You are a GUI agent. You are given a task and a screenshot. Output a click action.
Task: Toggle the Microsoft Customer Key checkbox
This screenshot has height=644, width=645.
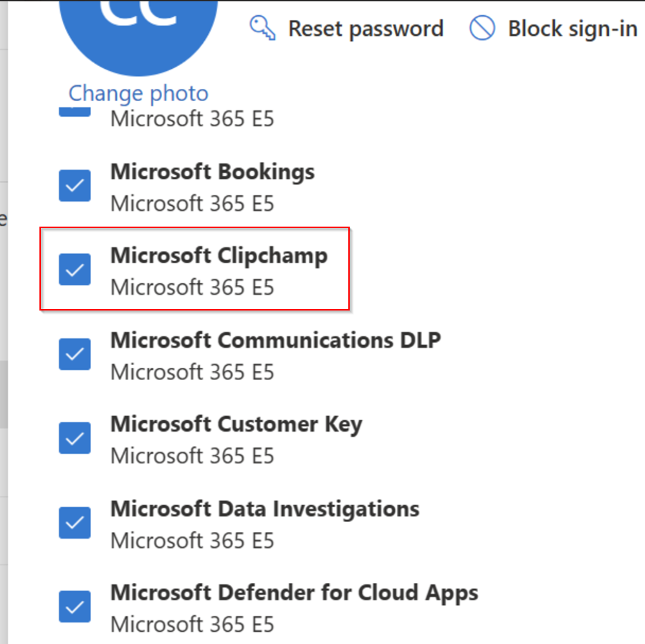pos(75,438)
